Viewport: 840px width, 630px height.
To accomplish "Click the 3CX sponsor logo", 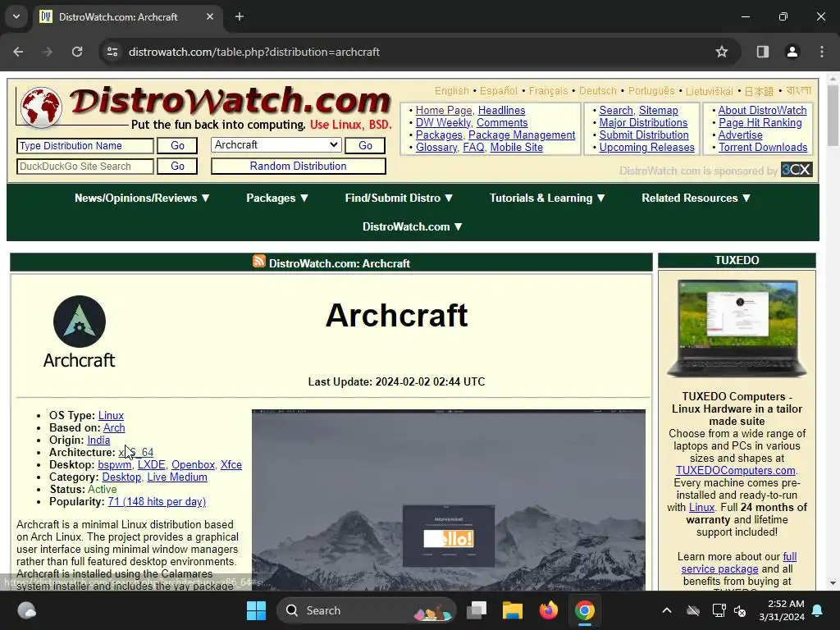I will click(797, 170).
